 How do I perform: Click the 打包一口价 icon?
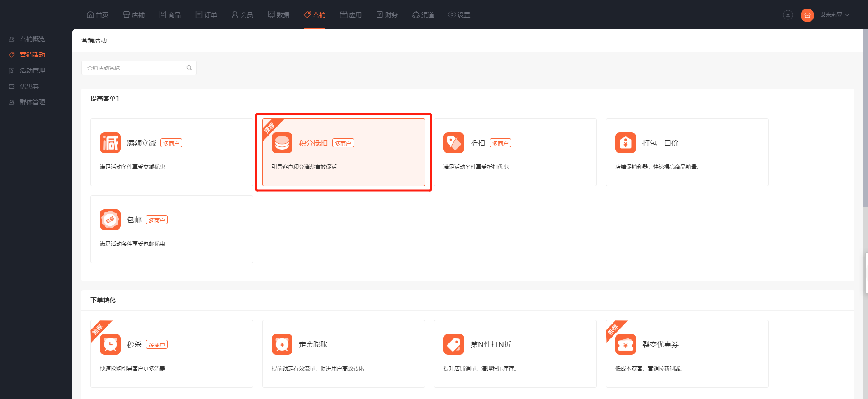pyautogui.click(x=626, y=143)
